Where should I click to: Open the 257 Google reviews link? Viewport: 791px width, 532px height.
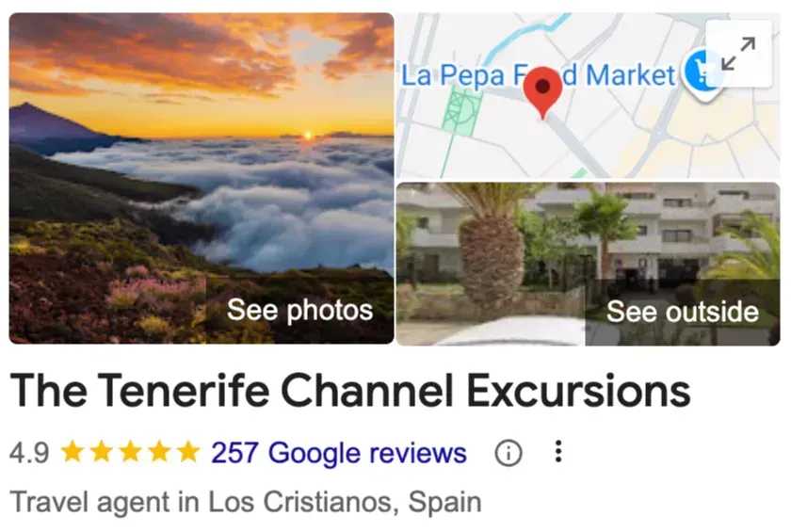(339, 453)
